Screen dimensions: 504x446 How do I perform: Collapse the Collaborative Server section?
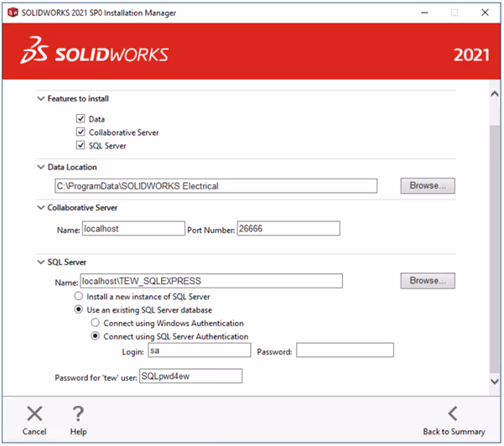click(x=41, y=208)
